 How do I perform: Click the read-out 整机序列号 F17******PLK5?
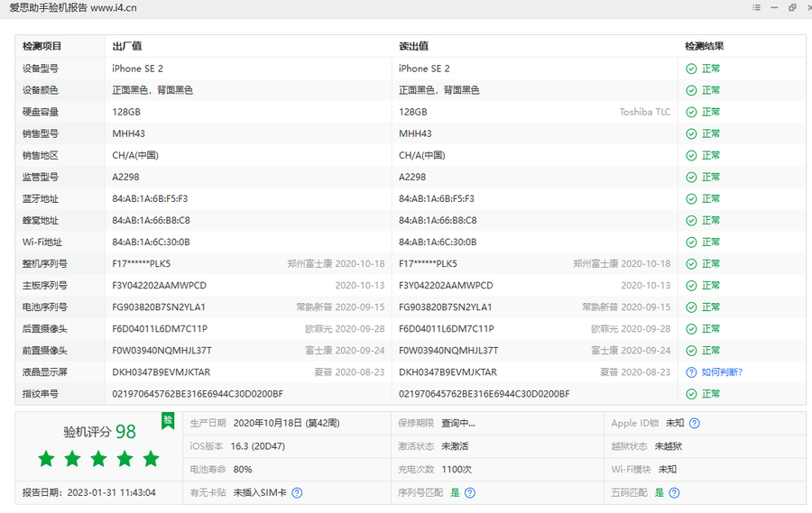tap(428, 264)
